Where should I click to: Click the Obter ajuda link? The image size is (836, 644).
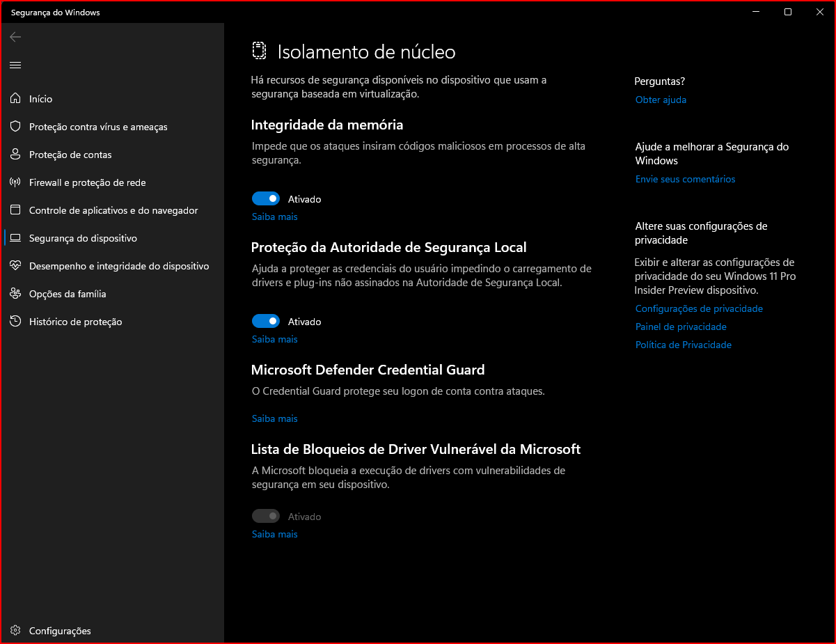[x=661, y=100]
